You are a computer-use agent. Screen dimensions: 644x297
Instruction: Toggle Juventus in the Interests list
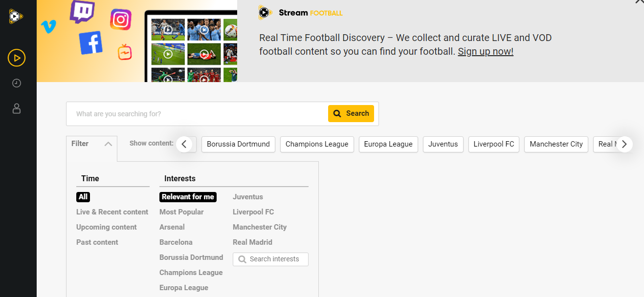248,197
